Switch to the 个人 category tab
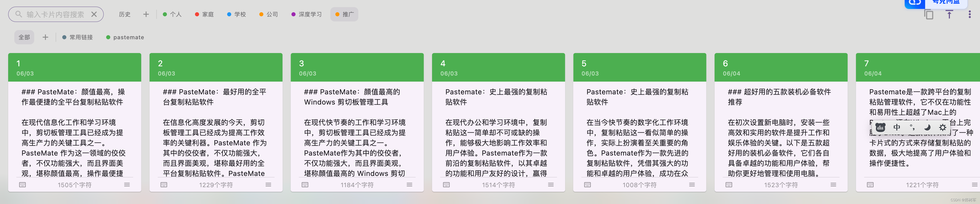The image size is (980, 204). point(172,14)
